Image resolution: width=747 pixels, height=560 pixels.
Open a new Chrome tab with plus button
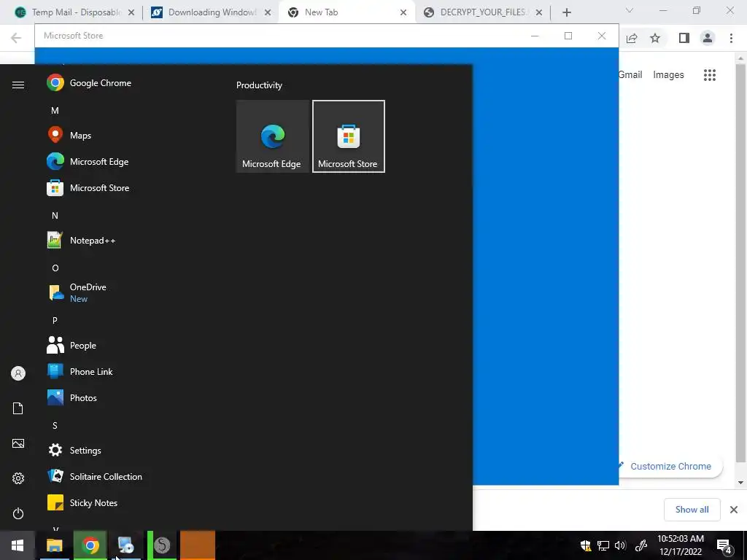coord(566,12)
